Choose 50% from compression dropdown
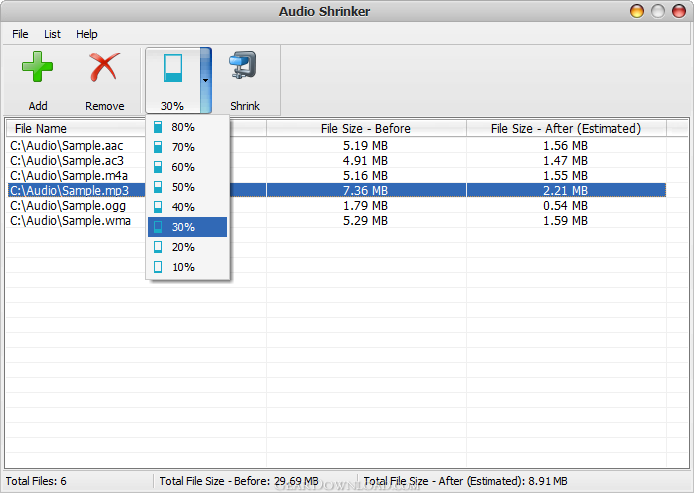694x493 pixels. 187,187
